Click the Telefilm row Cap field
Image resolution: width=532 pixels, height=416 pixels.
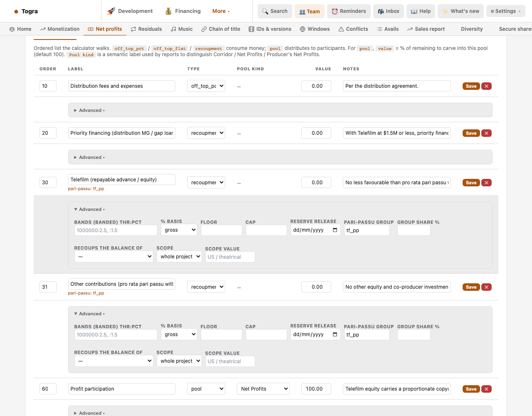[266, 230]
